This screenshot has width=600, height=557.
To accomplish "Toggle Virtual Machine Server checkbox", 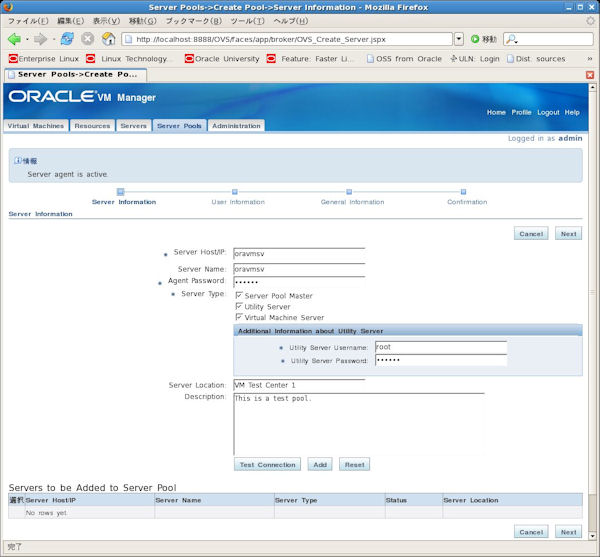I will [239, 317].
